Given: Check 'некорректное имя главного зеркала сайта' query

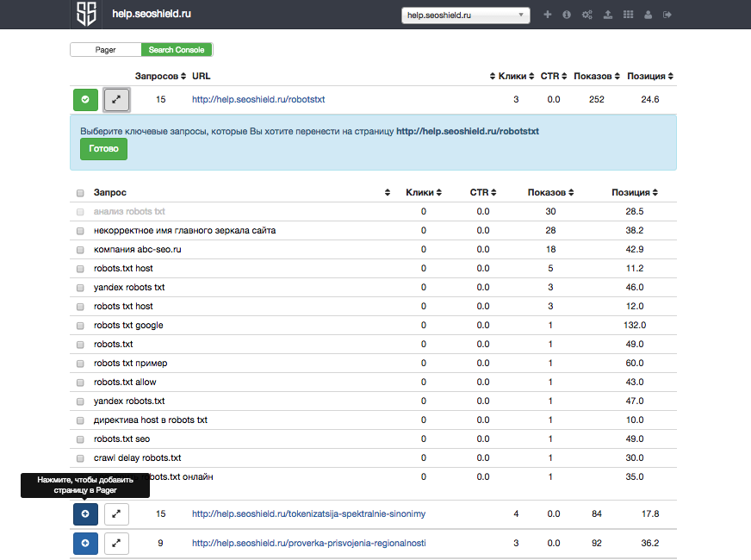Looking at the screenshot, I should [80, 231].
